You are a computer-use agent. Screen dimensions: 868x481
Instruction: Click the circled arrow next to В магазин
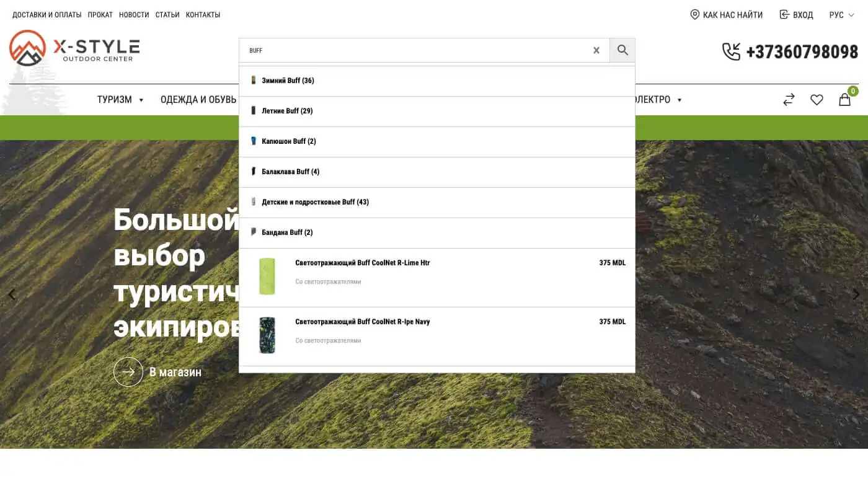pyautogui.click(x=128, y=372)
